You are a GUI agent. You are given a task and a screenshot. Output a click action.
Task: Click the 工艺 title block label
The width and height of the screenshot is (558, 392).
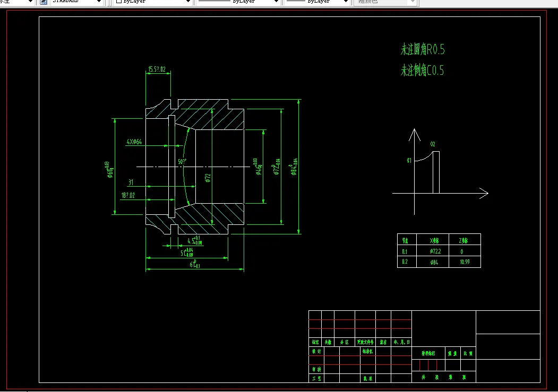click(316, 379)
